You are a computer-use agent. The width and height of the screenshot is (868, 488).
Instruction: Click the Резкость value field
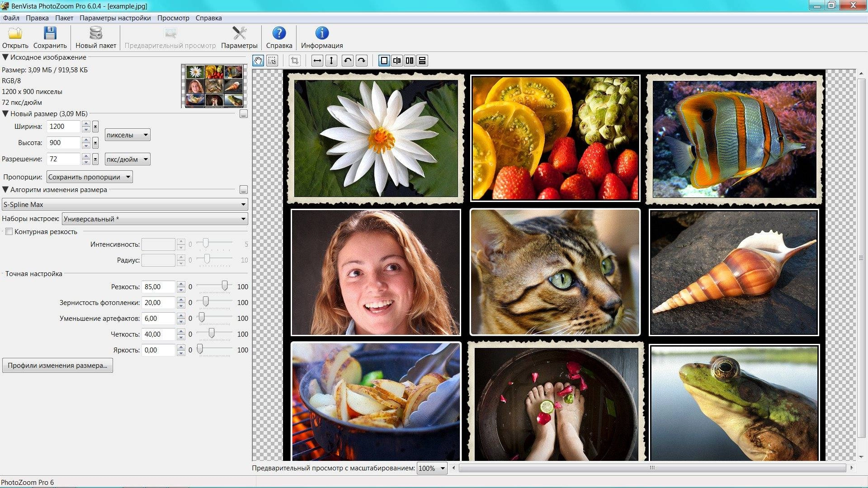pyautogui.click(x=158, y=287)
